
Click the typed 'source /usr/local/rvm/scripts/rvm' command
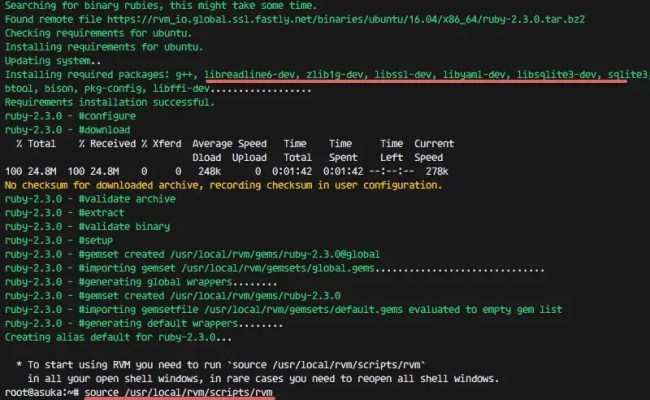point(179,392)
